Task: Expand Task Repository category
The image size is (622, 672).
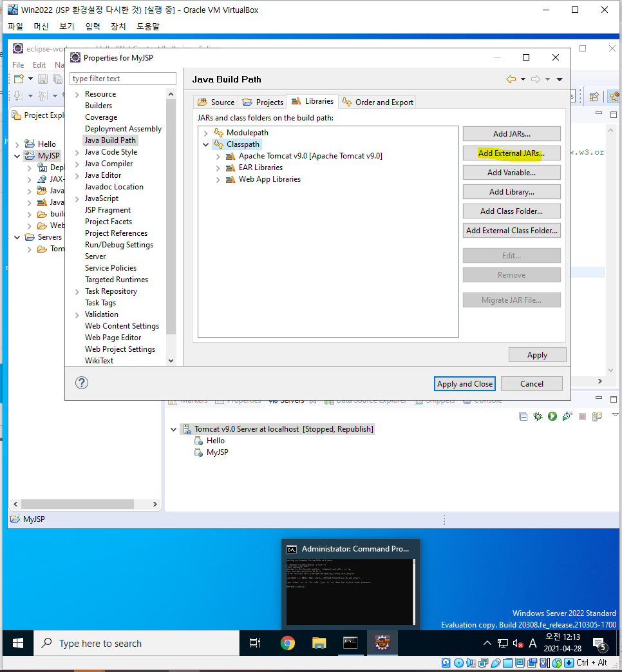Action: 77,291
